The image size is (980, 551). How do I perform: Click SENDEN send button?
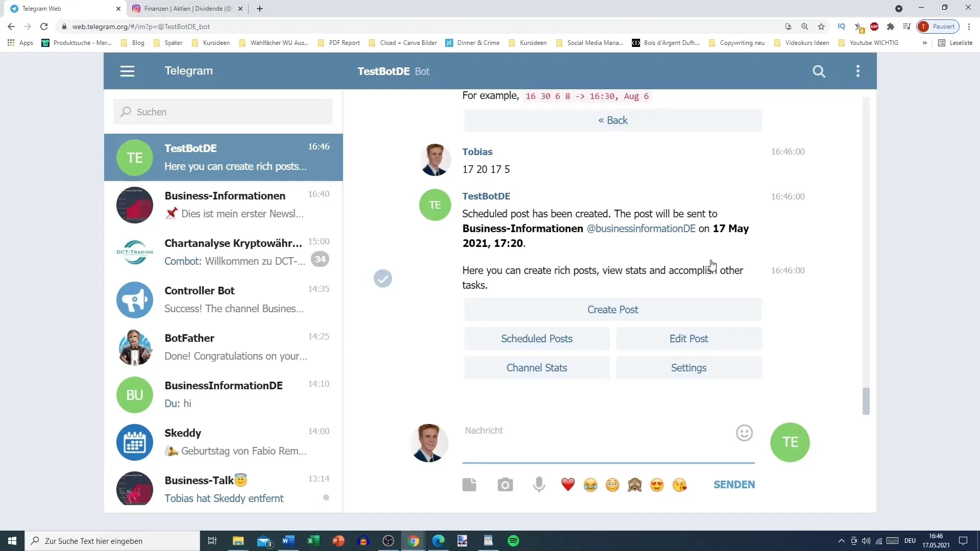[x=733, y=484]
